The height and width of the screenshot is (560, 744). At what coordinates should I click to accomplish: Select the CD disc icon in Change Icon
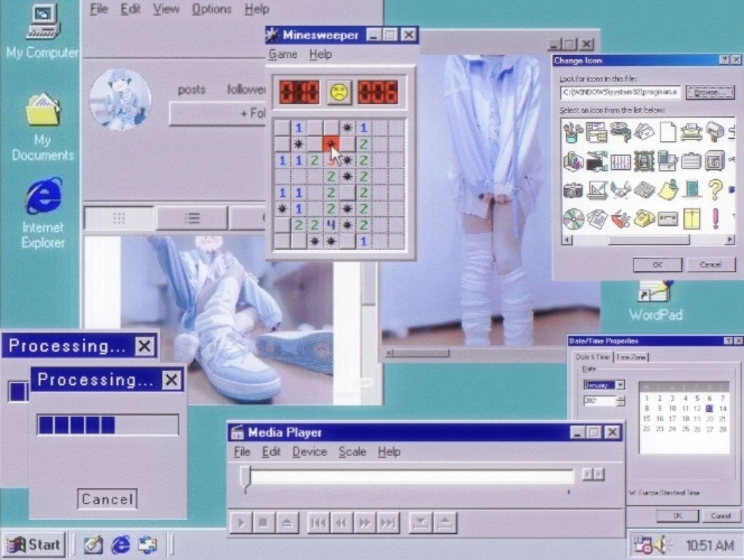(x=573, y=219)
